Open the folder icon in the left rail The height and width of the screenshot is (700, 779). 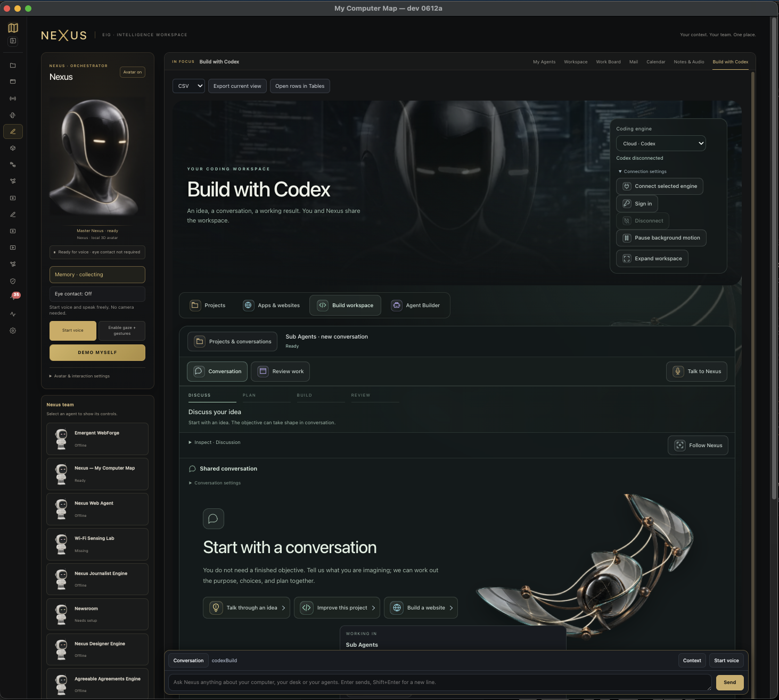tap(13, 65)
